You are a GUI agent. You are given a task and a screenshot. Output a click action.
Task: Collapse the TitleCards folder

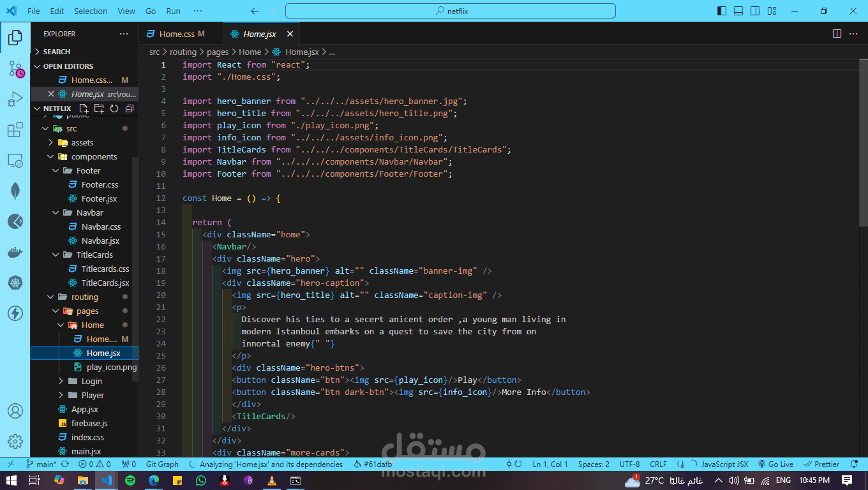click(83, 255)
